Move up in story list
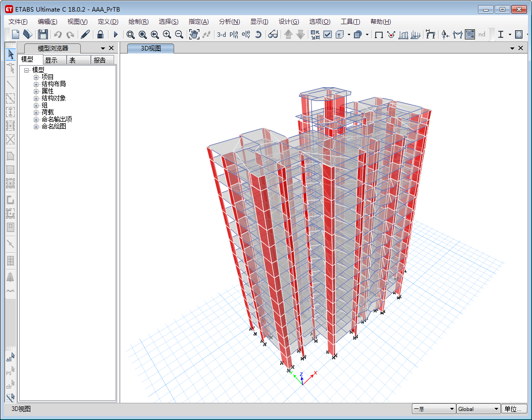 pos(288,35)
